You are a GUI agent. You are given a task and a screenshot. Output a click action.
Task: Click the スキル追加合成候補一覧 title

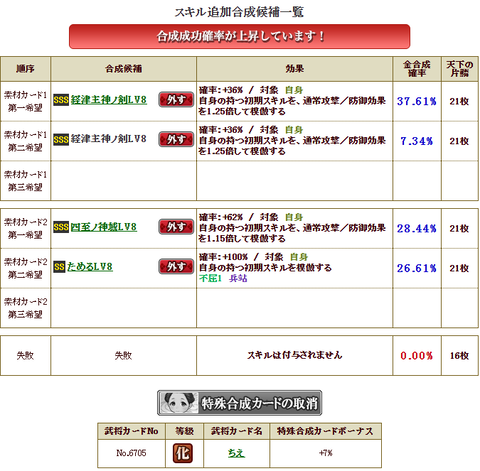[x=239, y=12]
